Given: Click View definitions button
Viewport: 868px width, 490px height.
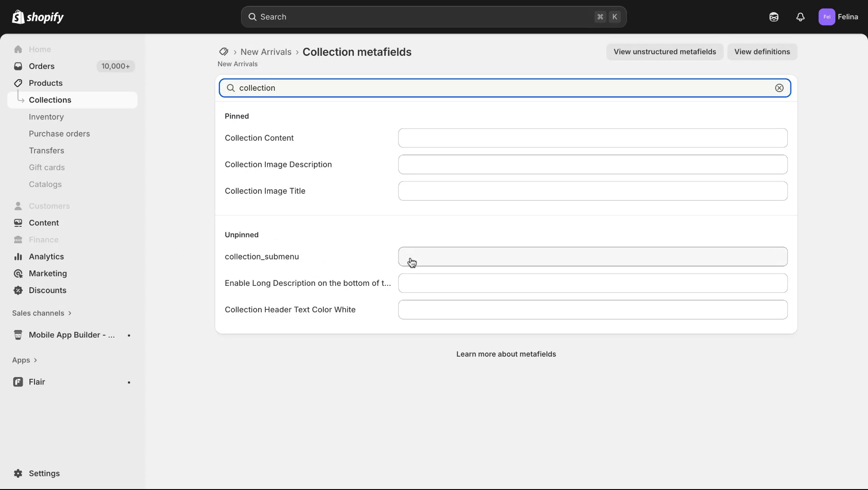Looking at the screenshot, I should point(762,52).
